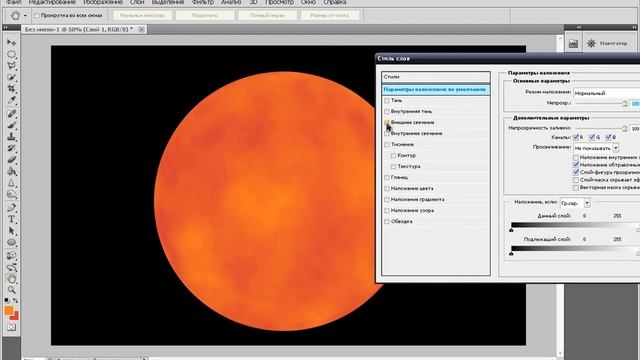This screenshot has height=360, width=640.
Task: Click the Подогнать button
Action: point(205,16)
